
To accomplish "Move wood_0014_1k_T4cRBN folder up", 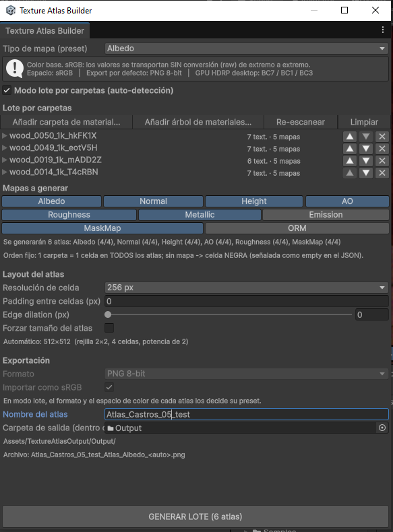I will pyautogui.click(x=350, y=173).
